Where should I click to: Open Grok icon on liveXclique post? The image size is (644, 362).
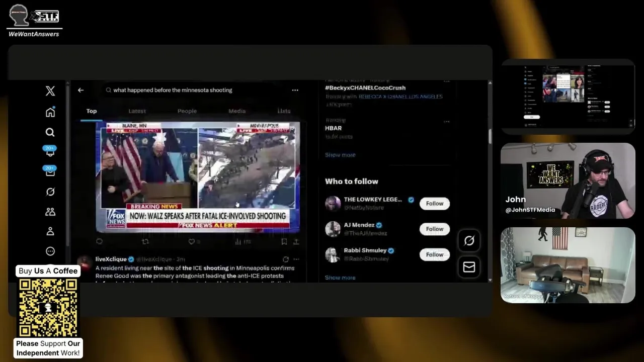[x=285, y=259]
